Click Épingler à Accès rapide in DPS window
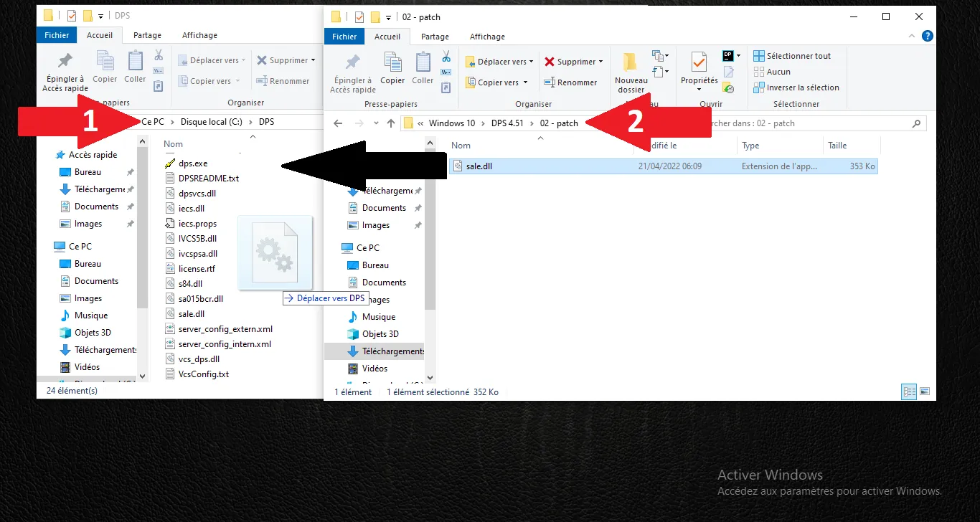 tap(65, 72)
